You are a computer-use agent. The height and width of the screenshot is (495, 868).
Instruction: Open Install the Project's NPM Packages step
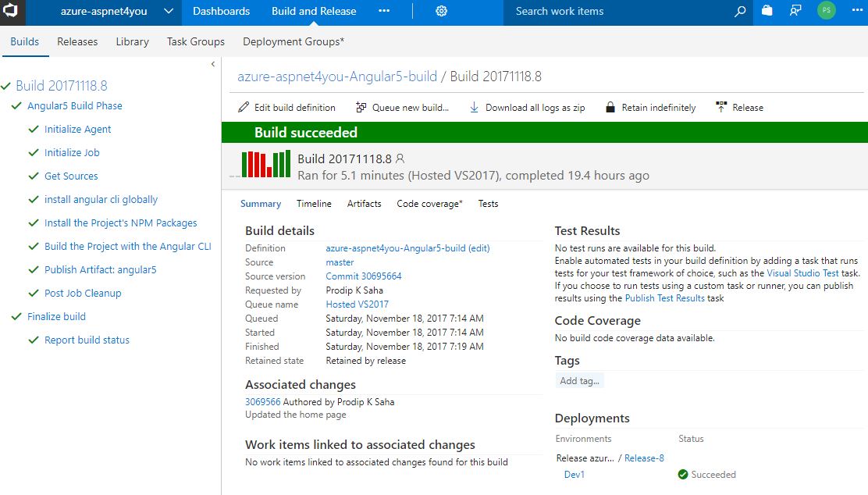(121, 223)
